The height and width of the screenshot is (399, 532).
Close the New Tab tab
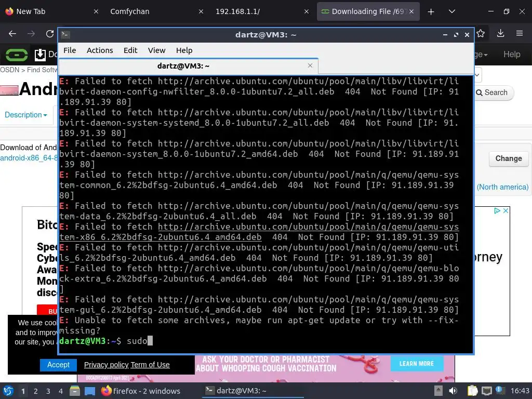pos(96,11)
